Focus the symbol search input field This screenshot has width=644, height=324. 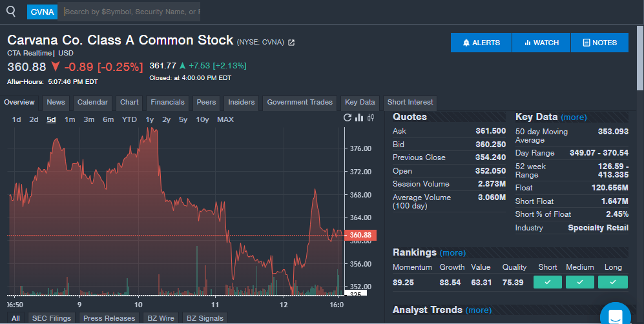click(x=132, y=12)
